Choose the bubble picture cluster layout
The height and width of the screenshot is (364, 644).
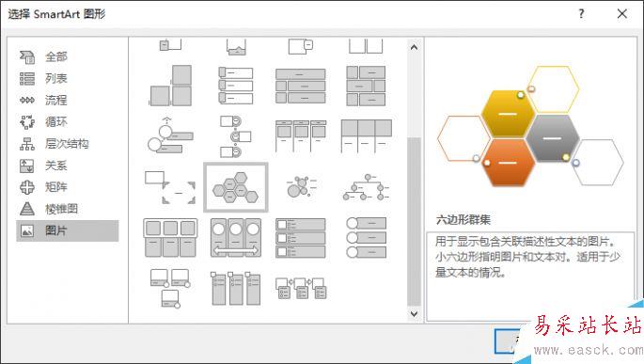click(x=302, y=187)
